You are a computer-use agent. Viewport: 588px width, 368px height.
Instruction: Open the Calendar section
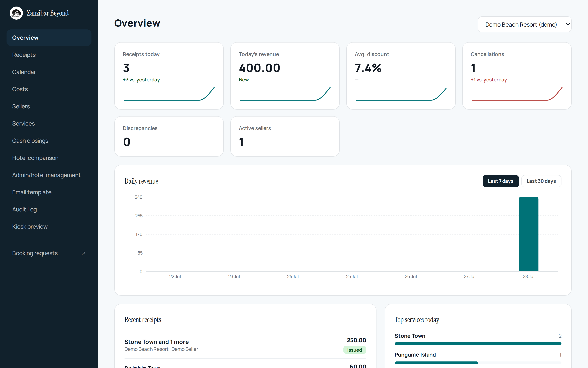tap(49, 72)
